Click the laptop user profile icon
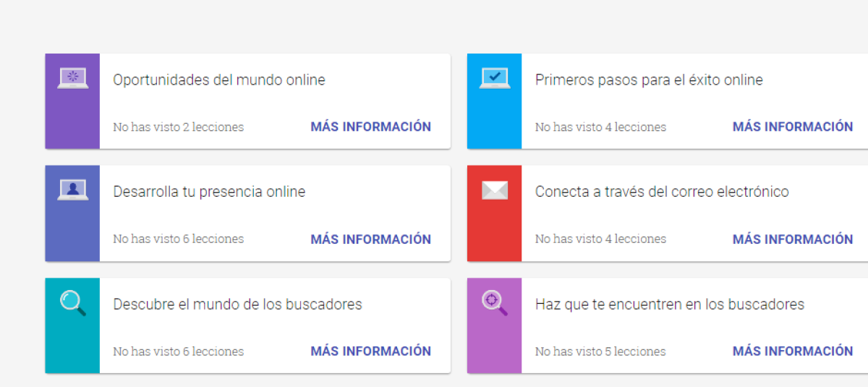 tap(72, 190)
